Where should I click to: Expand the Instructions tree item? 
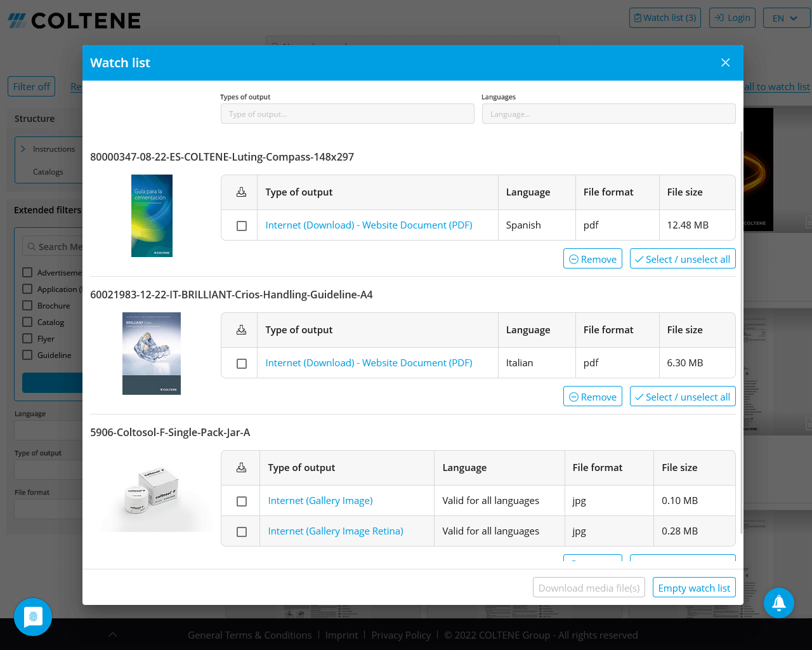(23, 149)
